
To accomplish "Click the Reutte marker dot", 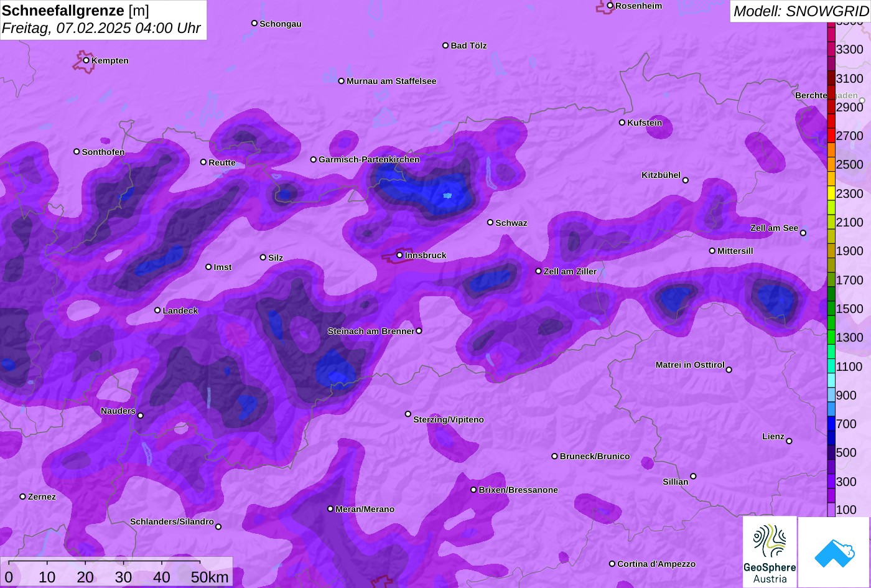I will point(203,162).
